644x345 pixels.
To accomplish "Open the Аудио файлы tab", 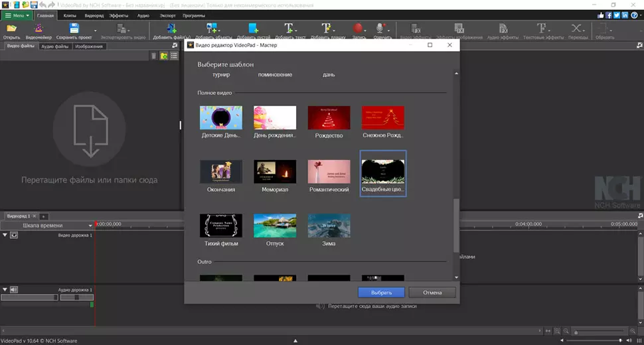I will click(x=54, y=46).
